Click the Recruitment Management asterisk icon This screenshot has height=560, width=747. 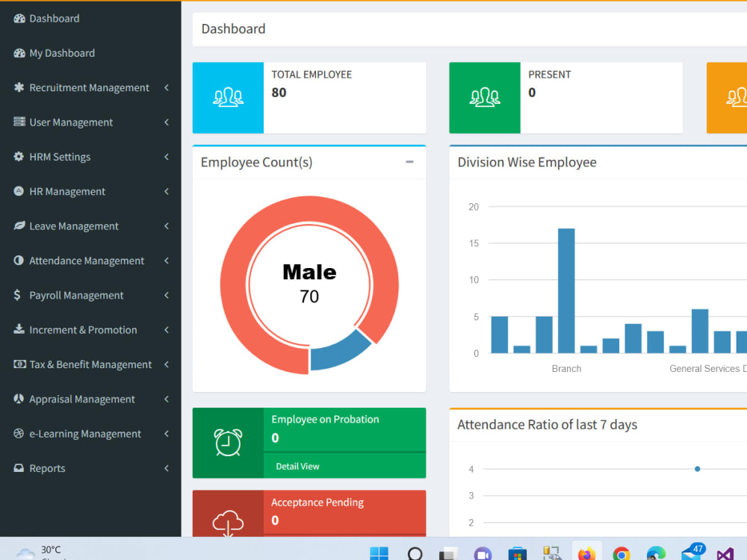pos(19,87)
